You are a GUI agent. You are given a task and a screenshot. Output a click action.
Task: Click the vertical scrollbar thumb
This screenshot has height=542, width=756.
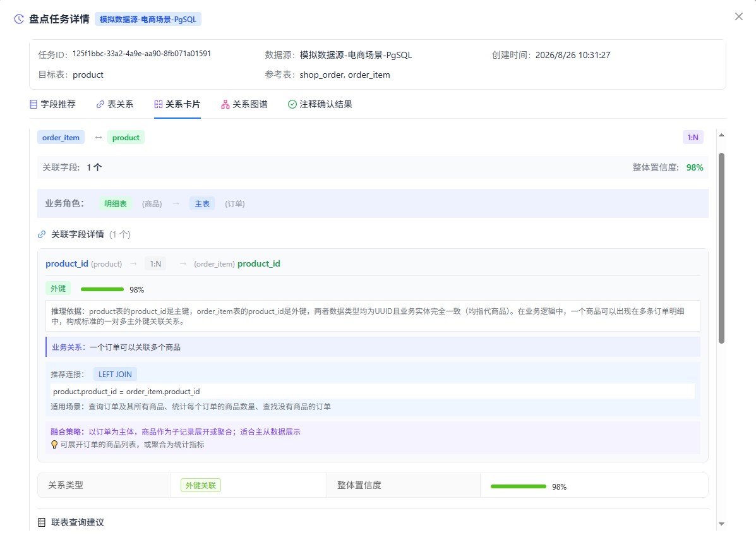click(721, 248)
